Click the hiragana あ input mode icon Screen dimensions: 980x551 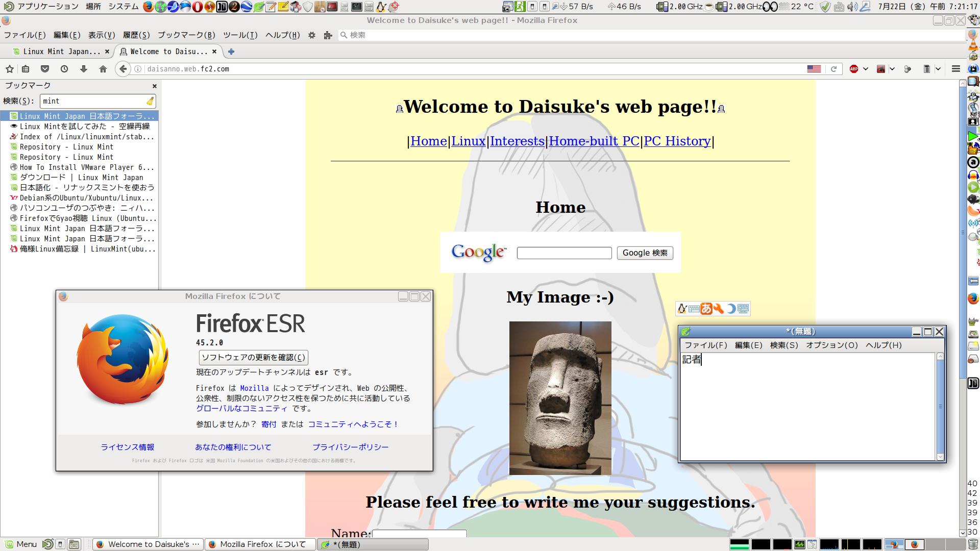(x=706, y=309)
